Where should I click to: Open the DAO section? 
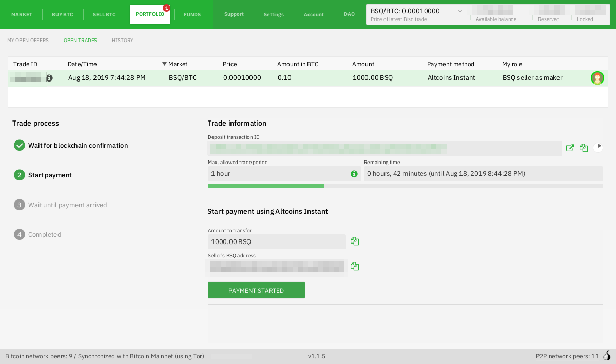tap(349, 14)
